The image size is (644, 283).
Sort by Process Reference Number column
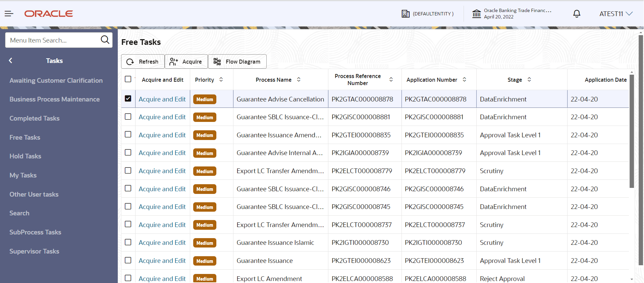[x=391, y=80]
